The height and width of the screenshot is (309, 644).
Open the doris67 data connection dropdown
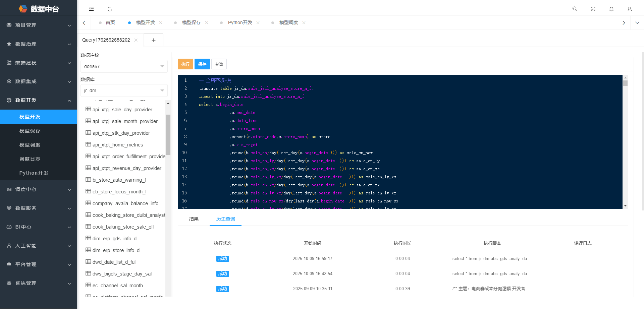pyautogui.click(x=124, y=66)
